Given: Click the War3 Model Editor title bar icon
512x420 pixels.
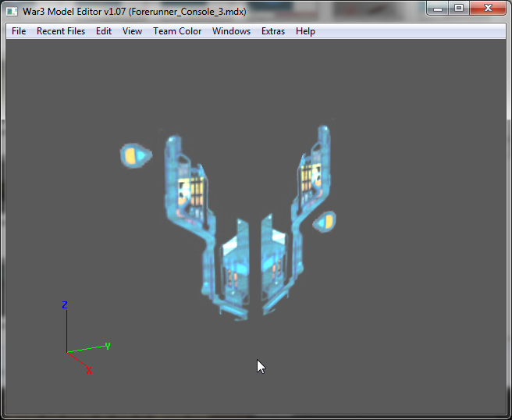Looking at the screenshot, I should pyautogui.click(x=12, y=12).
